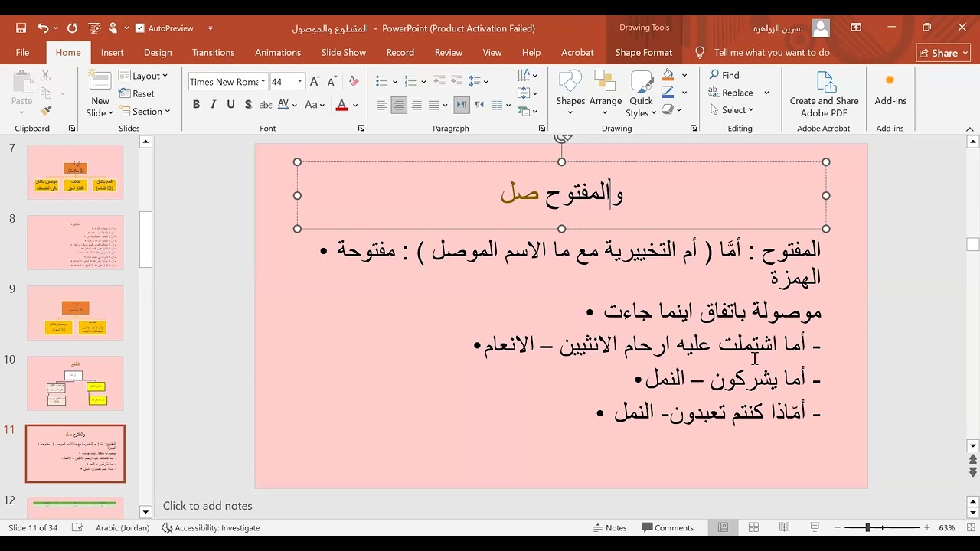Viewport: 980px width, 551px height.
Task: Switch to the Design tab
Action: (x=158, y=52)
